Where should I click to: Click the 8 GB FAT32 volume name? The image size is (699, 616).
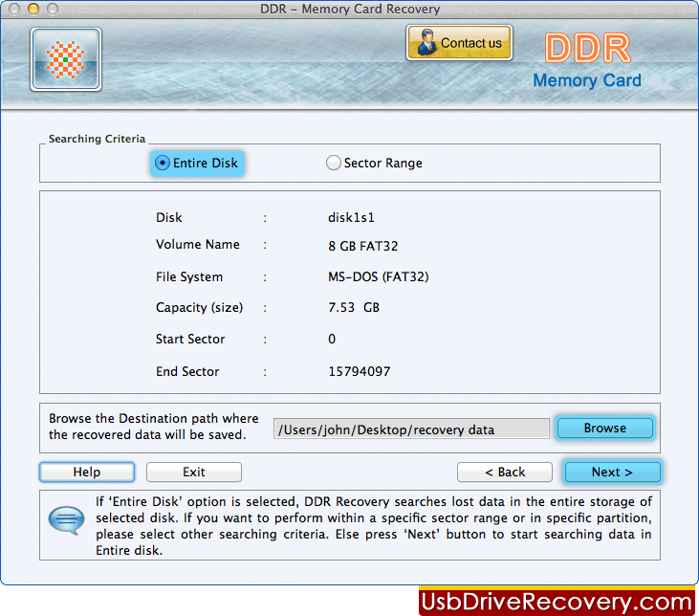pos(362,246)
